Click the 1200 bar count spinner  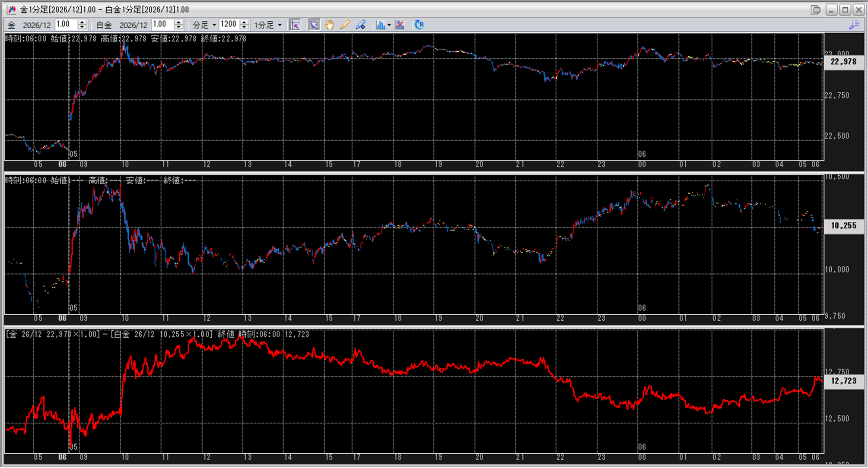245,25
